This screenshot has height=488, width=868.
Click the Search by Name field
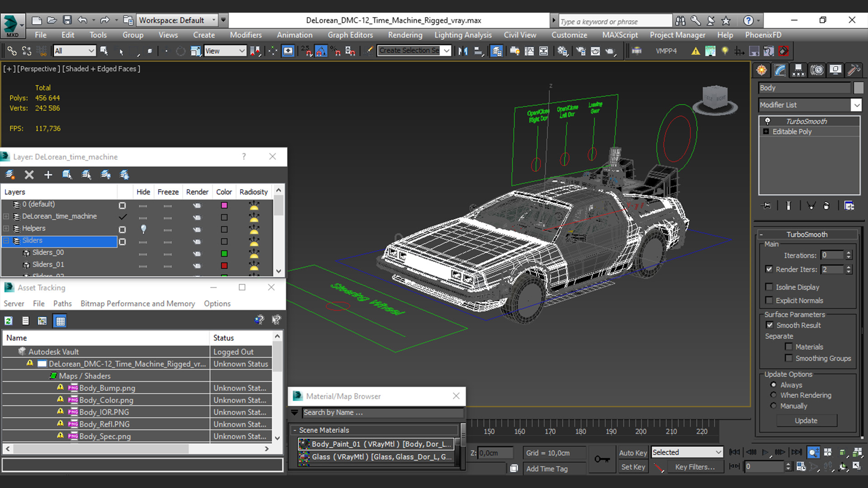(x=382, y=413)
